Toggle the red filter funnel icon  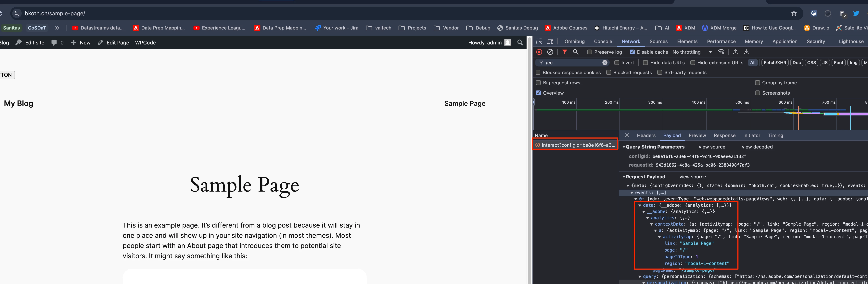564,52
